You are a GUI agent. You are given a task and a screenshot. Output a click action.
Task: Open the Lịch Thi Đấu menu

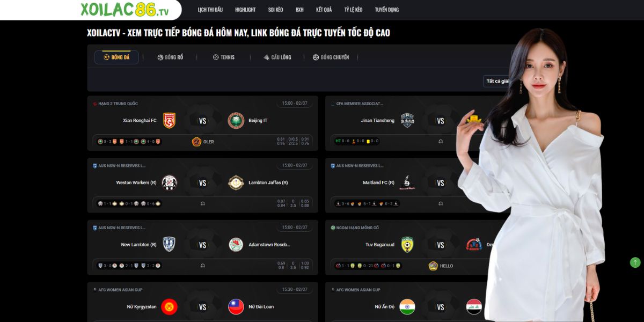point(210,10)
